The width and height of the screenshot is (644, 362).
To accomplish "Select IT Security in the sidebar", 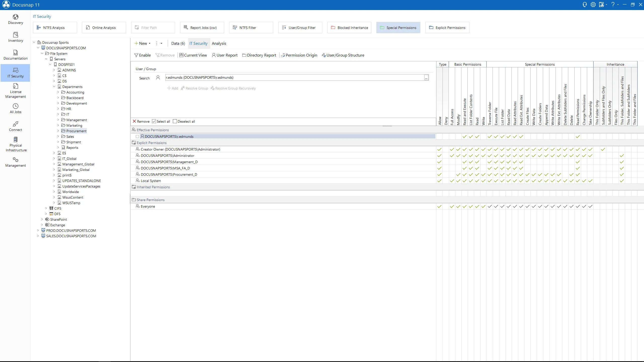I will click(x=15, y=73).
